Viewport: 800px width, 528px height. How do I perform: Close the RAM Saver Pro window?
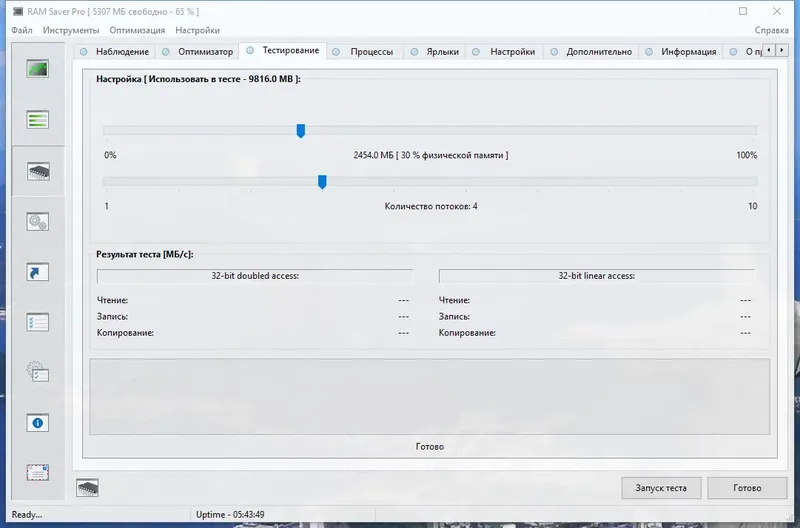coord(777,11)
